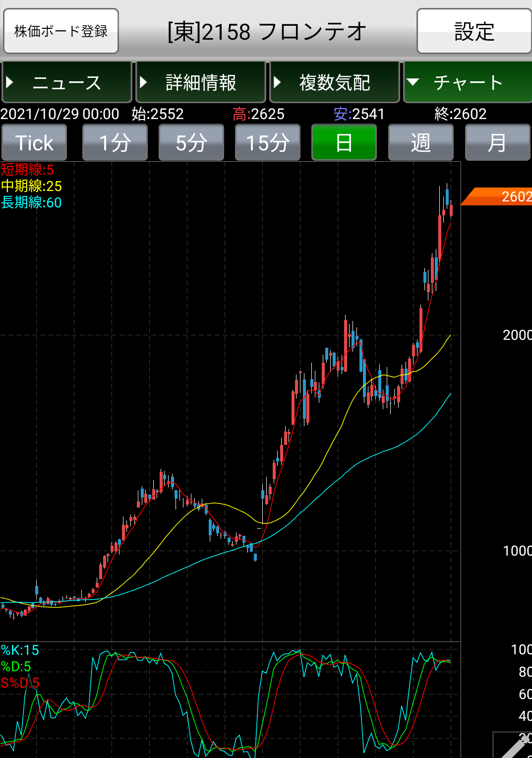Select the daily 日 timeframe
Viewport: 532px width, 758px height.
click(344, 143)
